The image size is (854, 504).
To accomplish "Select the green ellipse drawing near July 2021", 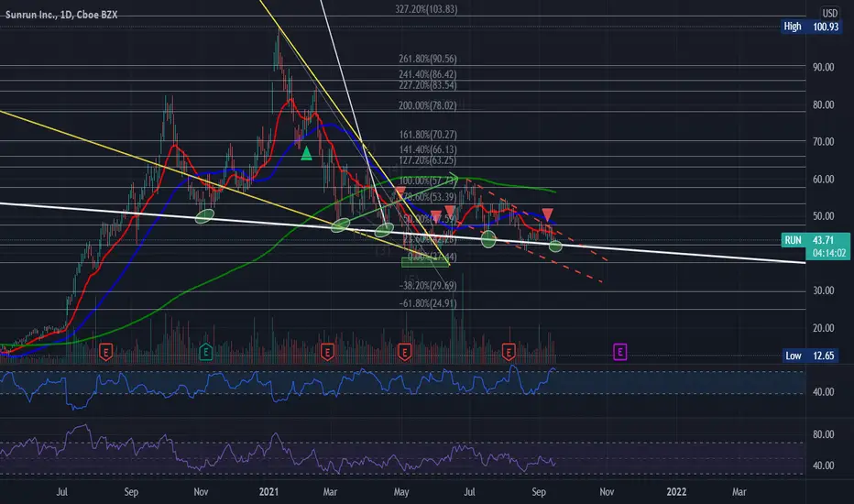I will [488, 239].
